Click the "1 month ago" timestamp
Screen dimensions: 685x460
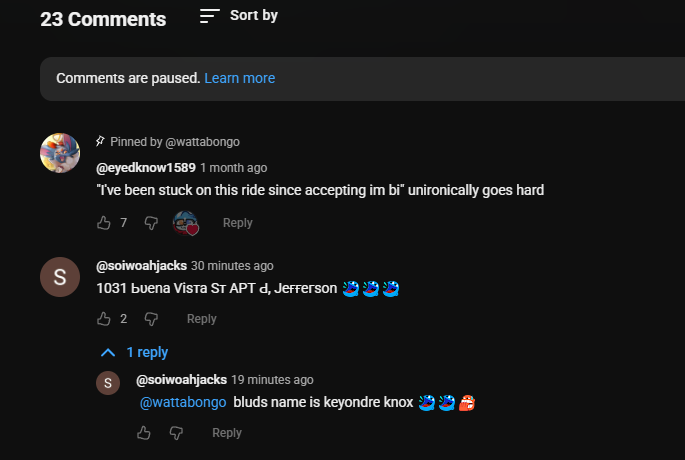233,168
